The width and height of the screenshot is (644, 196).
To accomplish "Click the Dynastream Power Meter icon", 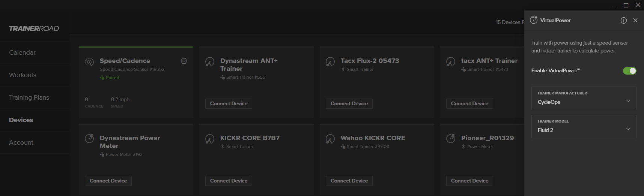I will 89,139.
